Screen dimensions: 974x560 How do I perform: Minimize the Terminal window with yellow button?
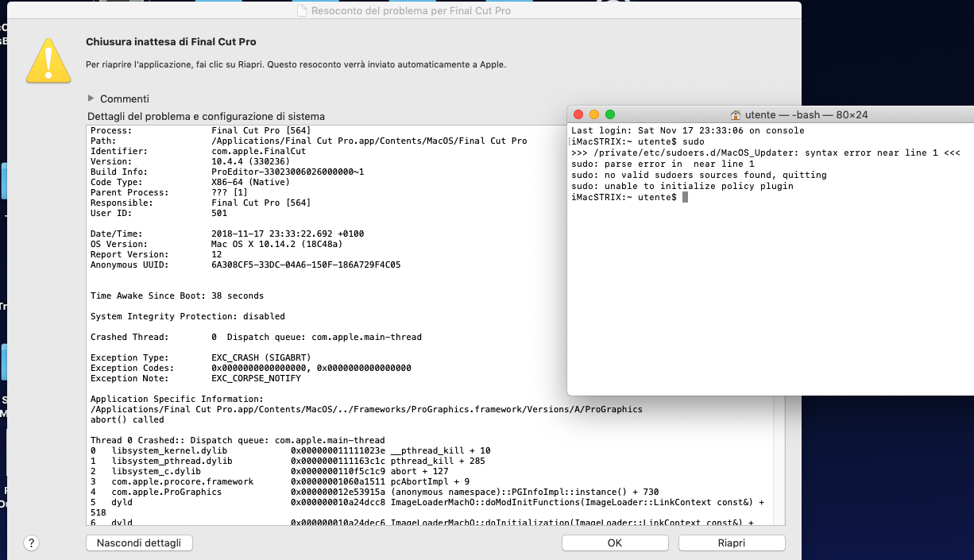(x=594, y=114)
